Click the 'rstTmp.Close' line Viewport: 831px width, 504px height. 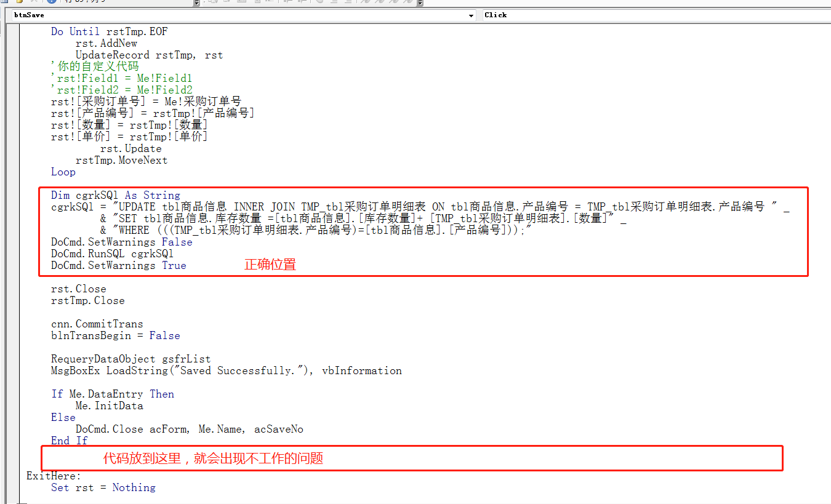[x=88, y=300]
